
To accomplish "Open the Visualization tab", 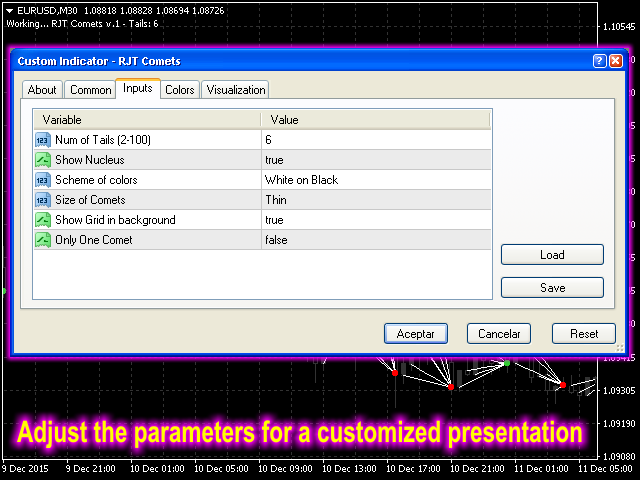I will pyautogui.click(x=236, y=89).
